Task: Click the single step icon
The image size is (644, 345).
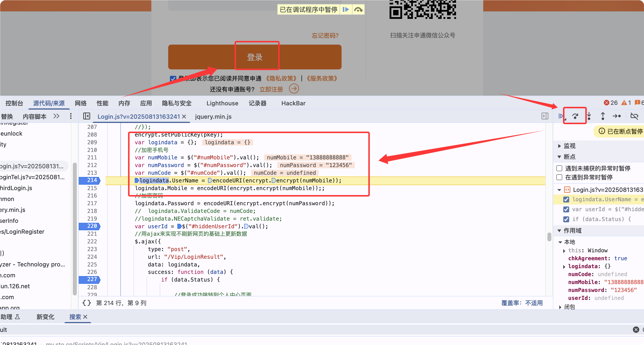Action: click(x=617, y=116)
